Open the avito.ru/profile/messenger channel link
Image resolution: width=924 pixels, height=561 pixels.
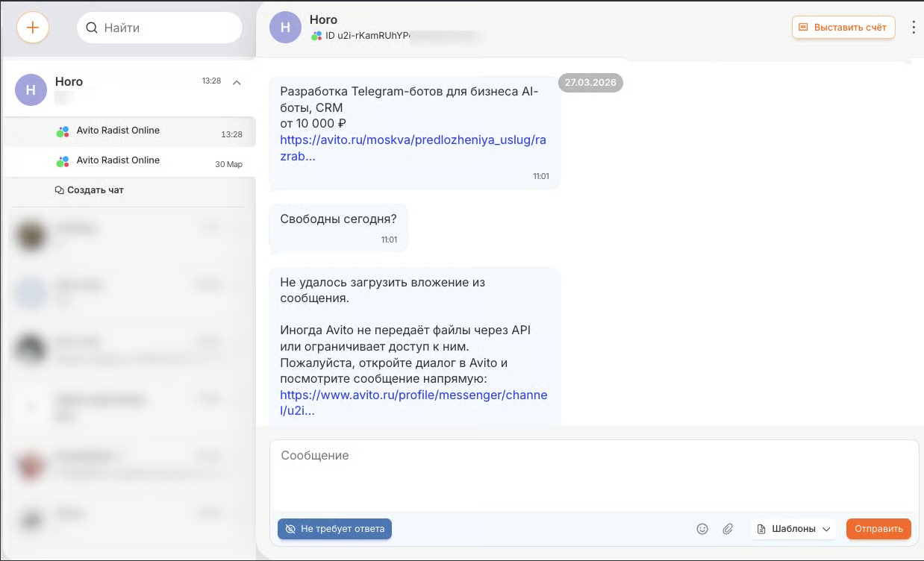[x=413, y=403]
